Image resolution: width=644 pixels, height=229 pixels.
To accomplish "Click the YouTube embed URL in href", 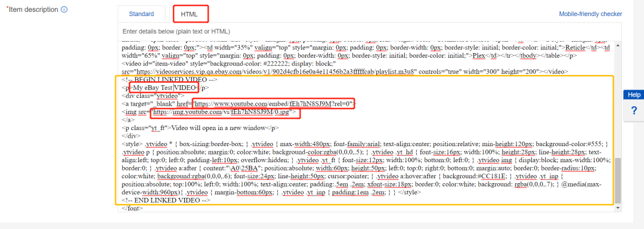I will 274,103.
